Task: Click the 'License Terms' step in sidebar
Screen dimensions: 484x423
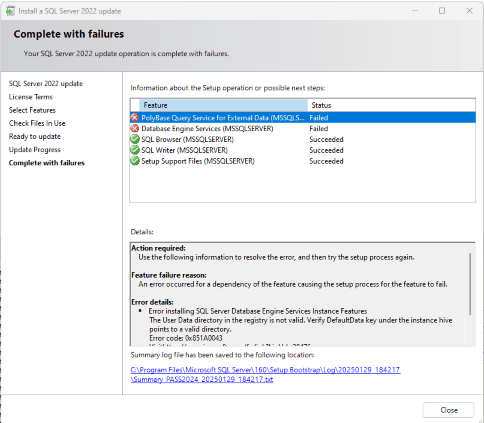Action: point(31,97)
